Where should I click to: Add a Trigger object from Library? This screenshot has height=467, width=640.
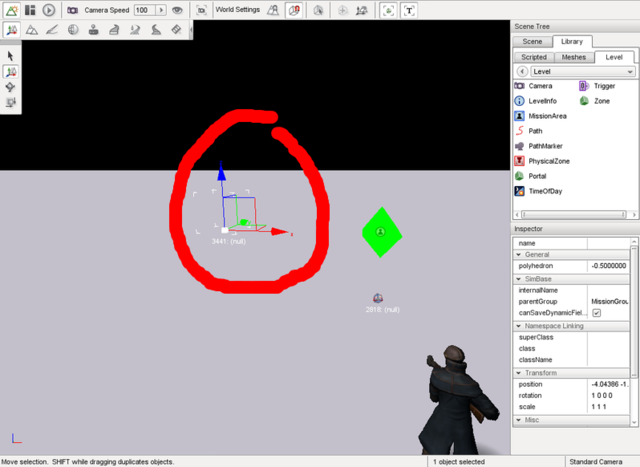[603, 86]
